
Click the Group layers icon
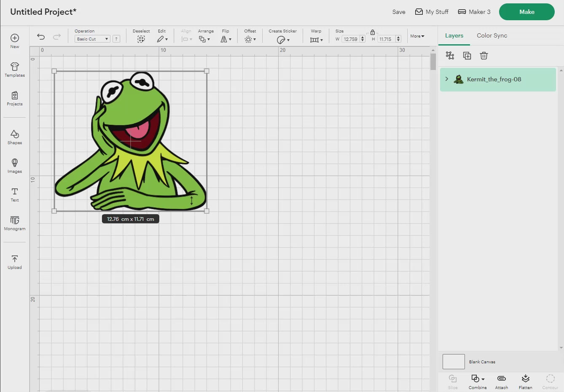pyautogui.click(x=450, y=56)
